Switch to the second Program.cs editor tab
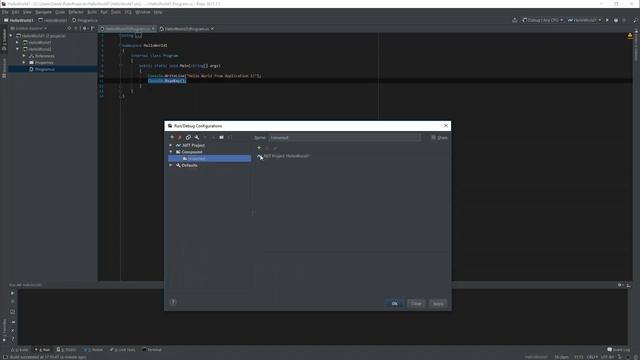The height and width of the screenshot is (360, 640). pos(187,29)
